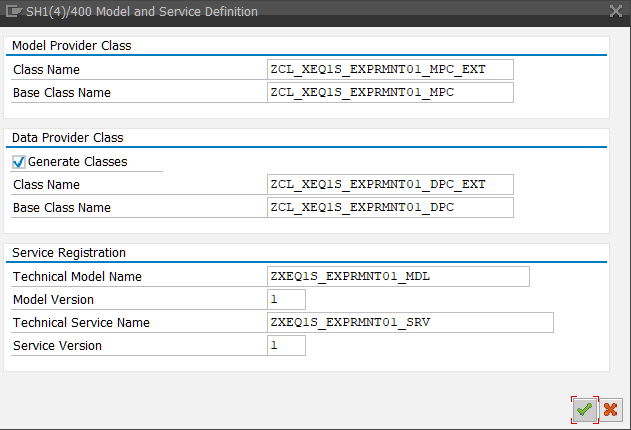Screen dimensions: 631x430
Task: Close the Model and Service Definition dialog
Action: click(616, 11)
